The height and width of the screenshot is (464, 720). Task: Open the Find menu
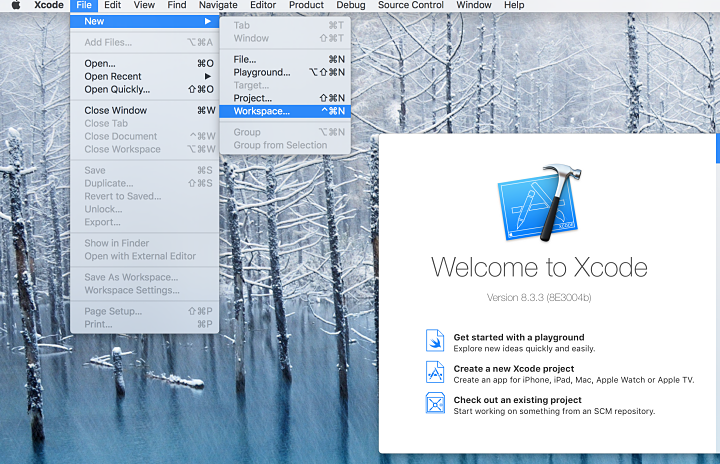(x=176, y=5)
